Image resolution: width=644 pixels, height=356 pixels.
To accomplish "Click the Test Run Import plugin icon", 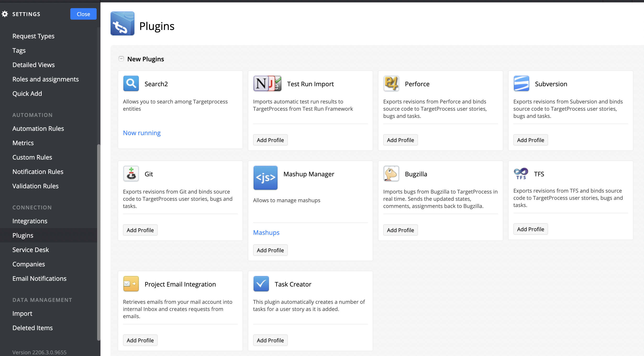I will pos(267,83).
